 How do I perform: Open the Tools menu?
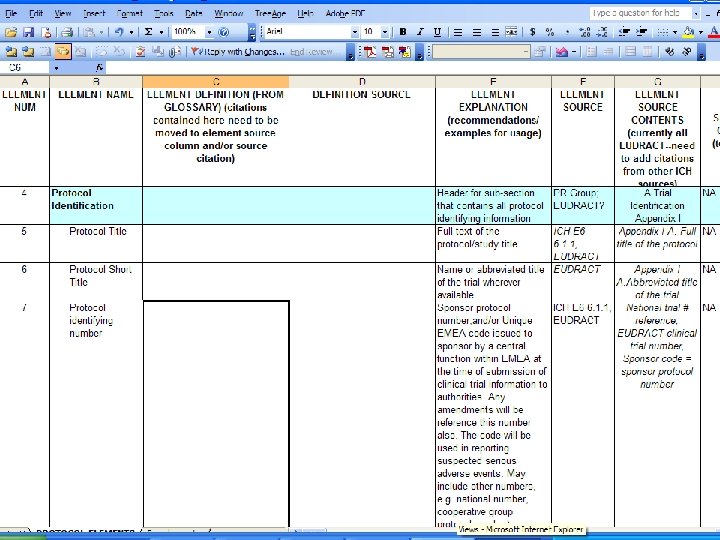click(163, 13)
